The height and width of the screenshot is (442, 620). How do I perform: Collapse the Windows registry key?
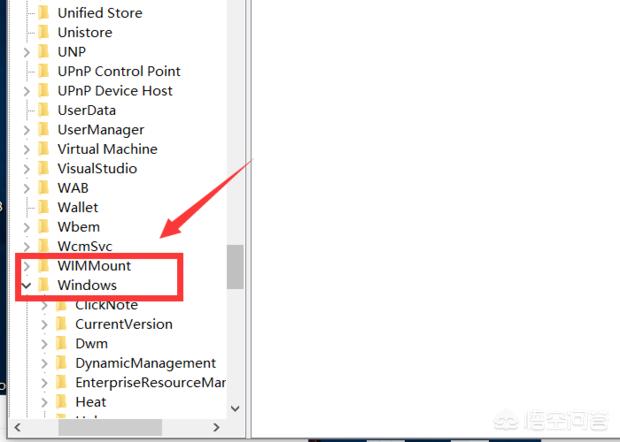(26, 285)
